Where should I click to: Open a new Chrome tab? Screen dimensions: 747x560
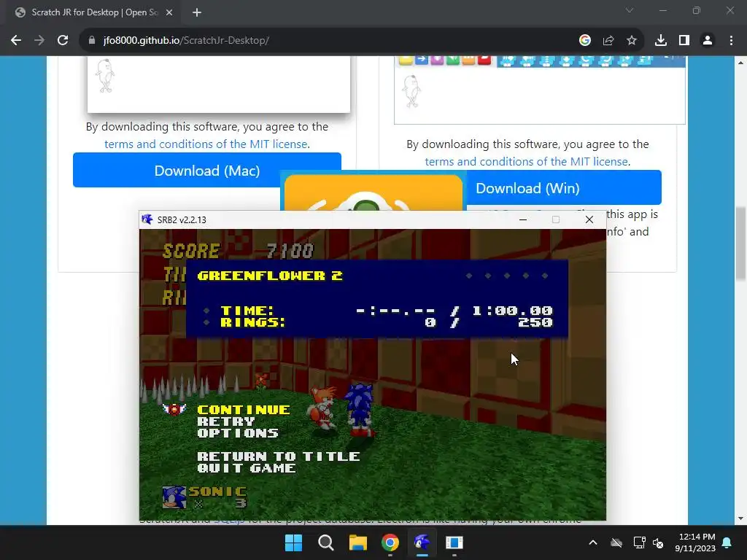(x=197, y=12)
